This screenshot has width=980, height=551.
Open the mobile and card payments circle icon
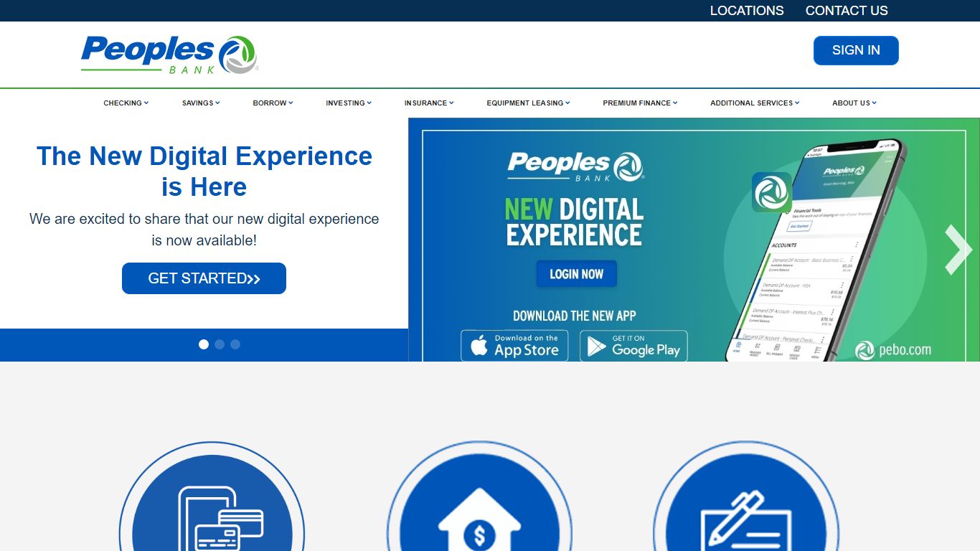[212, 496]
